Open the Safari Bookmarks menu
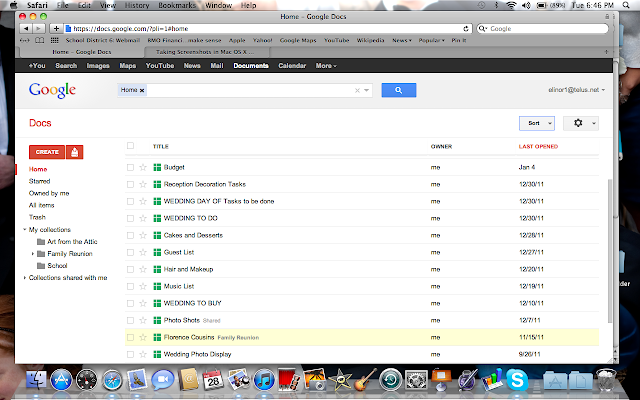640x400 pixels. 177,5
